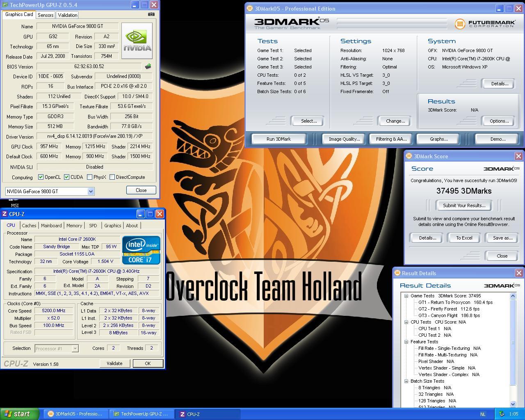
Task: Click Image Quality button
Action: [344, 139]
